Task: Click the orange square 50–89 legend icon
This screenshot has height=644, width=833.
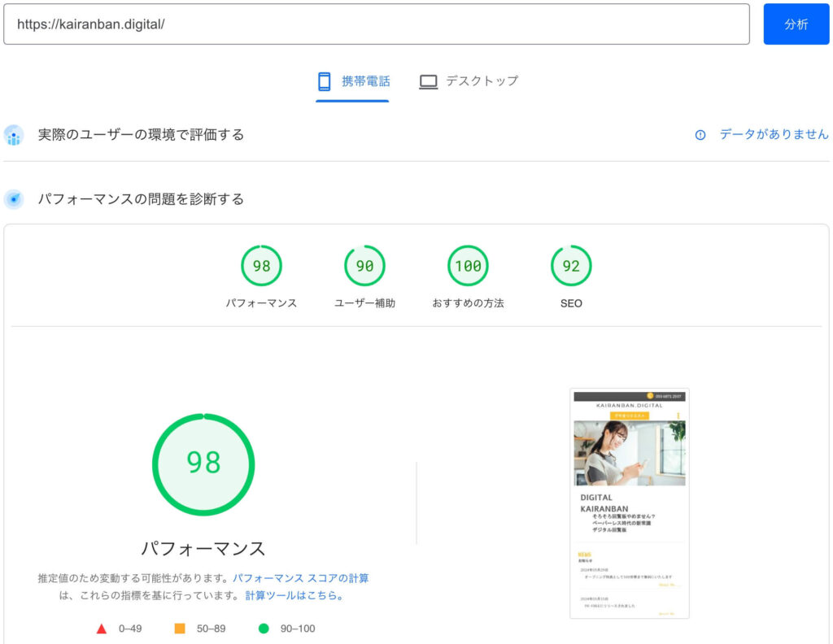Action: point(180,629)
